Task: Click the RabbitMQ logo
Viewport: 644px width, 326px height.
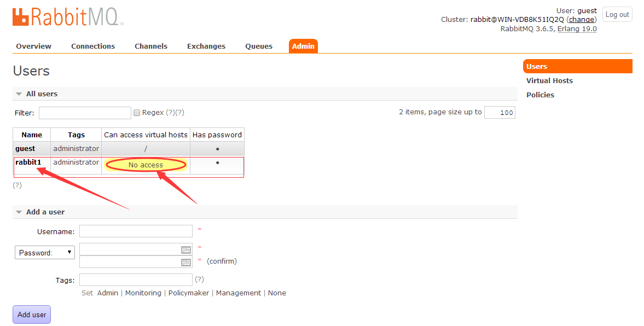Action: (68, 18)
